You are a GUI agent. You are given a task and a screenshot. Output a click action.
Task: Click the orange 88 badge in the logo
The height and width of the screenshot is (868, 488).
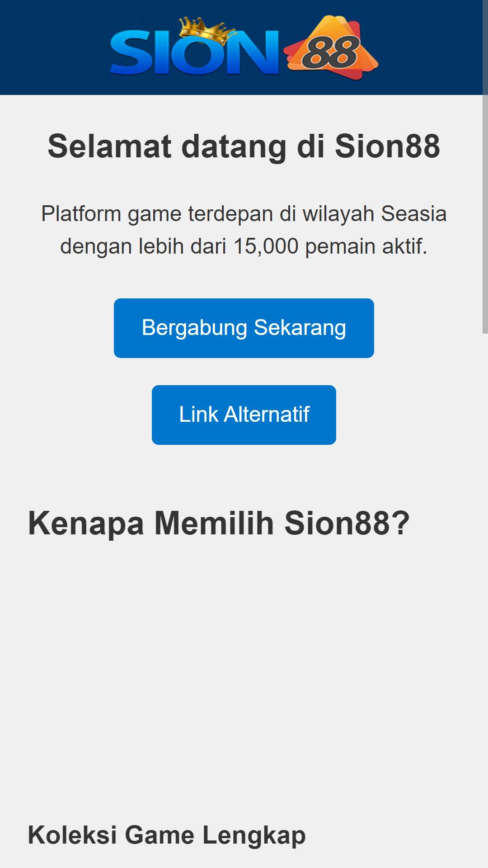pos(331,48)
